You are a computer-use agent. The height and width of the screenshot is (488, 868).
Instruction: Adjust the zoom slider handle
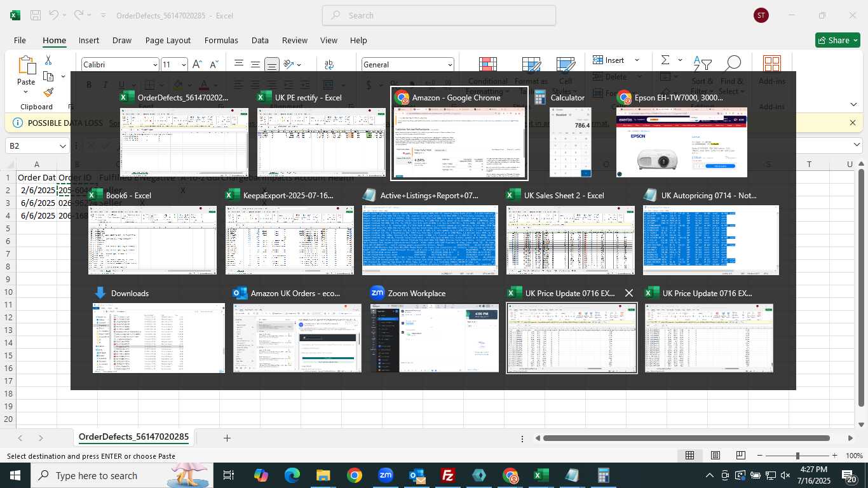(797, 456)
